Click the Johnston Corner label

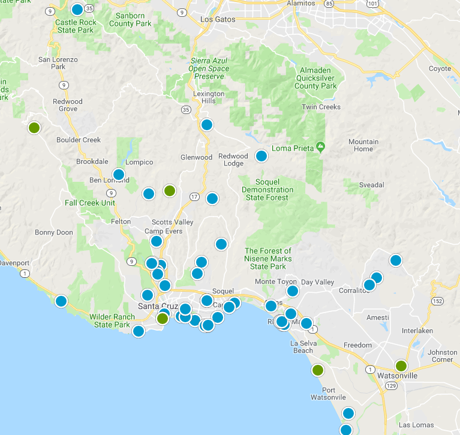443,356
